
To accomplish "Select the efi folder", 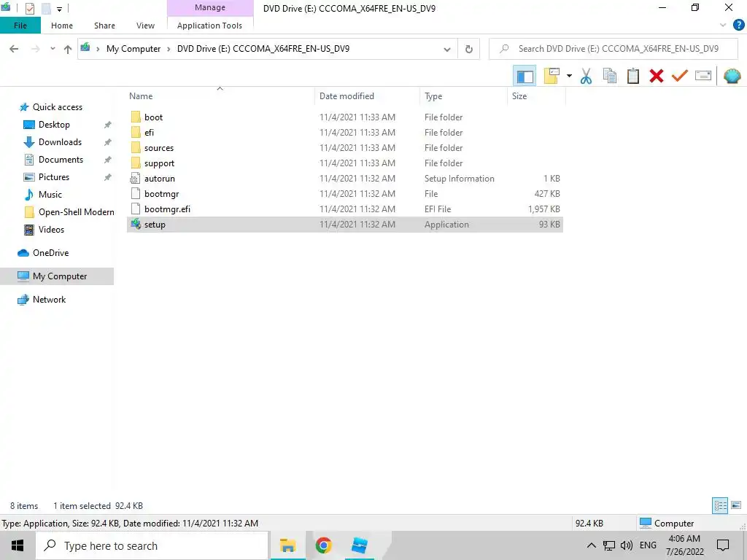I will (x=345, y=133).
